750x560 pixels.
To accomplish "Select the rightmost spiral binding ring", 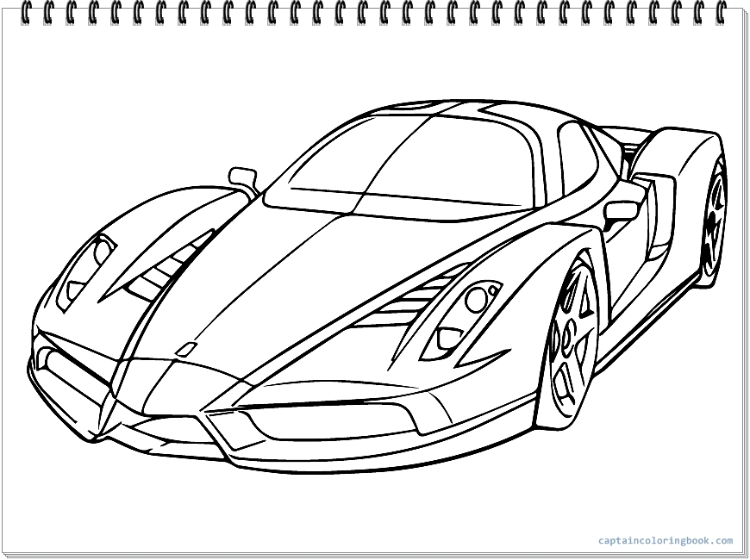I will pos(721,12).
